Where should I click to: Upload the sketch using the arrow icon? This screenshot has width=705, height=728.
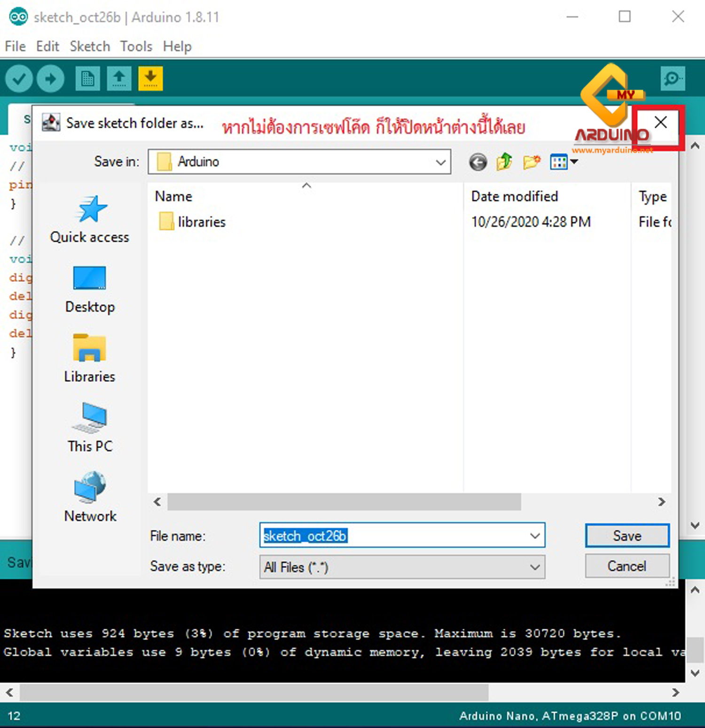pyautogui.click(x=50, y=78)
